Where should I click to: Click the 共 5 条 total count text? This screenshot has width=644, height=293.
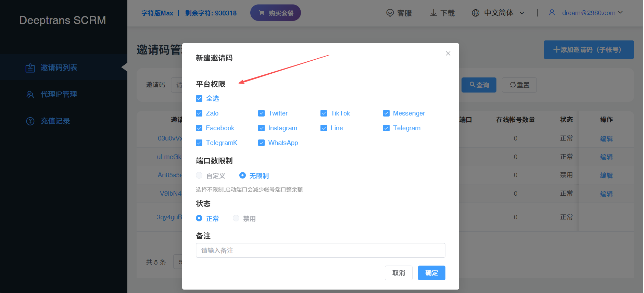pos(156,262)
